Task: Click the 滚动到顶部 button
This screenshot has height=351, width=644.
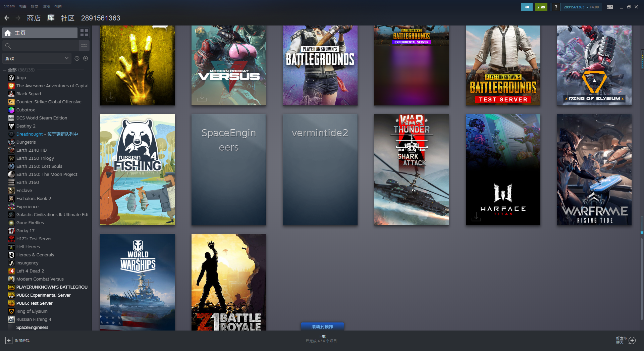Action: [322, 326]
